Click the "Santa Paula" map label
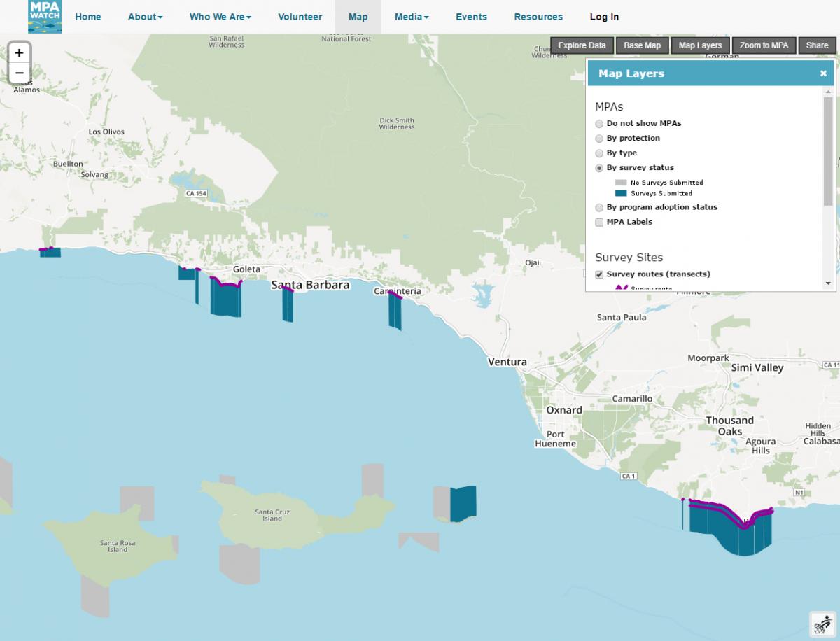The width and height of the screenshot is (840, 641). (622, 317)
